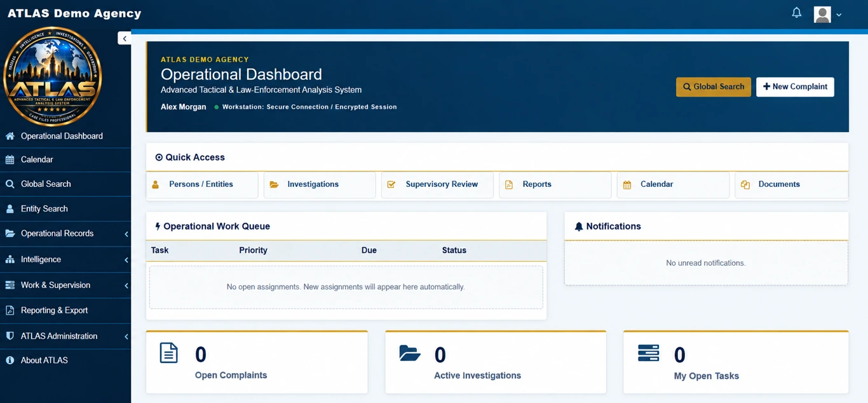Click the ATLAS Demo Agency header title
Screen dimensions: 868x403
point(74,13)
